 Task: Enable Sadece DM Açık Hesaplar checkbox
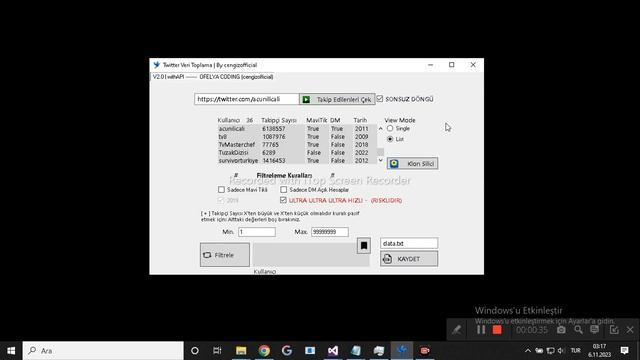coord(284,190)
